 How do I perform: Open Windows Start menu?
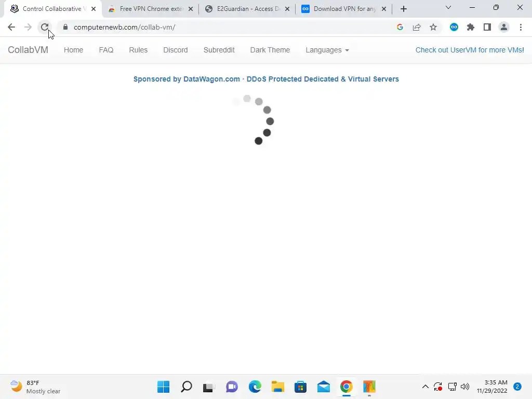click(163, 387)
